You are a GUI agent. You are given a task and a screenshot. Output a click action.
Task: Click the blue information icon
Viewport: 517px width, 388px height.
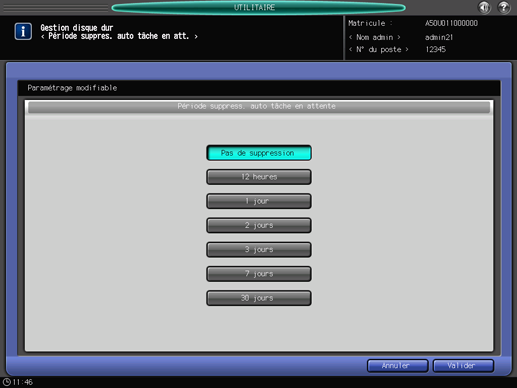(23, 31)
